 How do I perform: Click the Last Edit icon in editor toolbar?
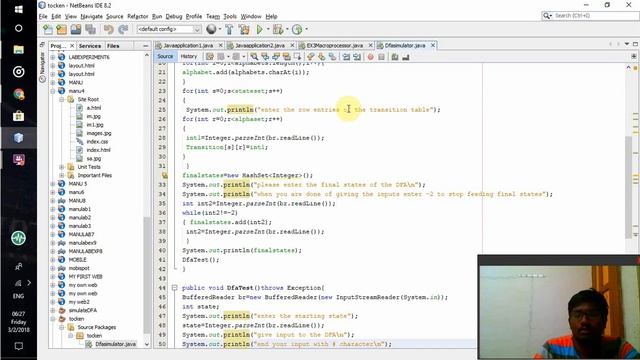210,57
